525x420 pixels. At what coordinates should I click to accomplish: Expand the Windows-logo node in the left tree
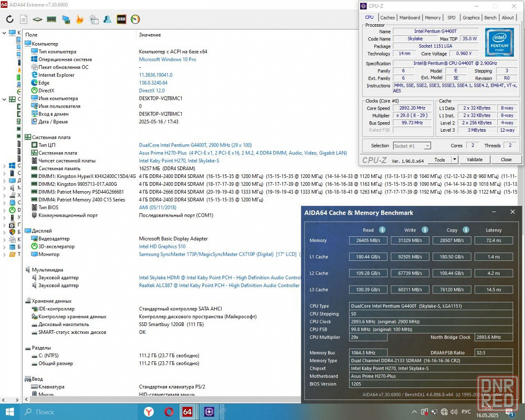[x=4, y=165]
